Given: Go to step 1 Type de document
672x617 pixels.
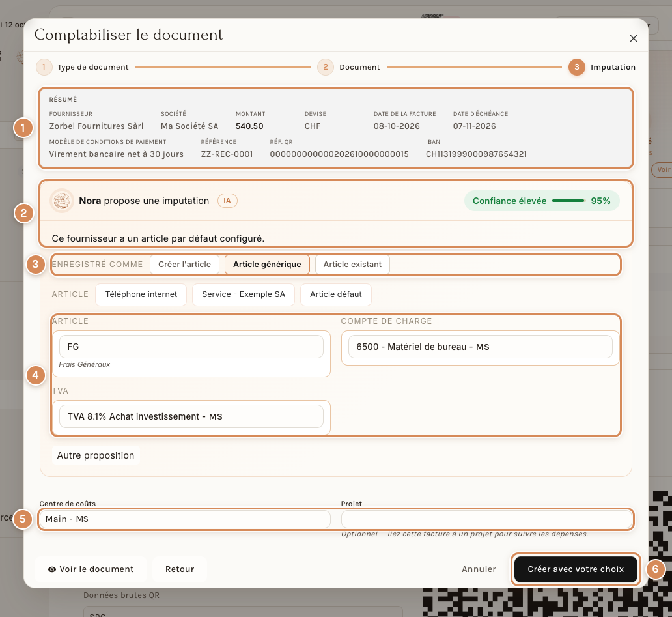Looking at the screenshot, I should (82, 67).
